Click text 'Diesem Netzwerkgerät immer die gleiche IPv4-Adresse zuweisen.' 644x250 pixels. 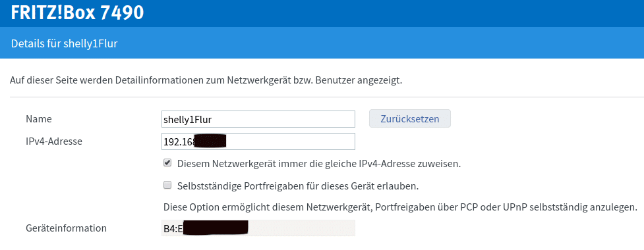point(319,164)
